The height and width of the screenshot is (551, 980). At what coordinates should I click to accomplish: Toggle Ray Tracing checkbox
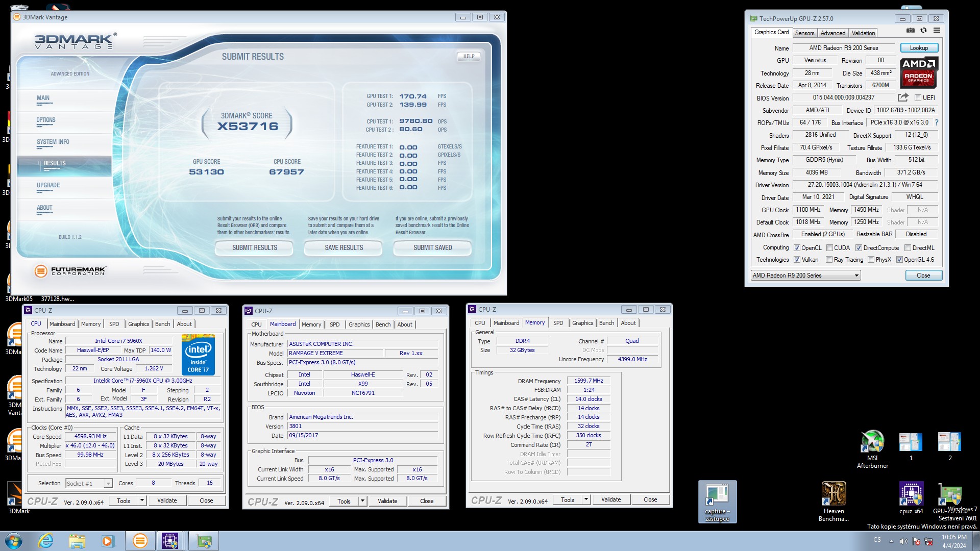829,260
